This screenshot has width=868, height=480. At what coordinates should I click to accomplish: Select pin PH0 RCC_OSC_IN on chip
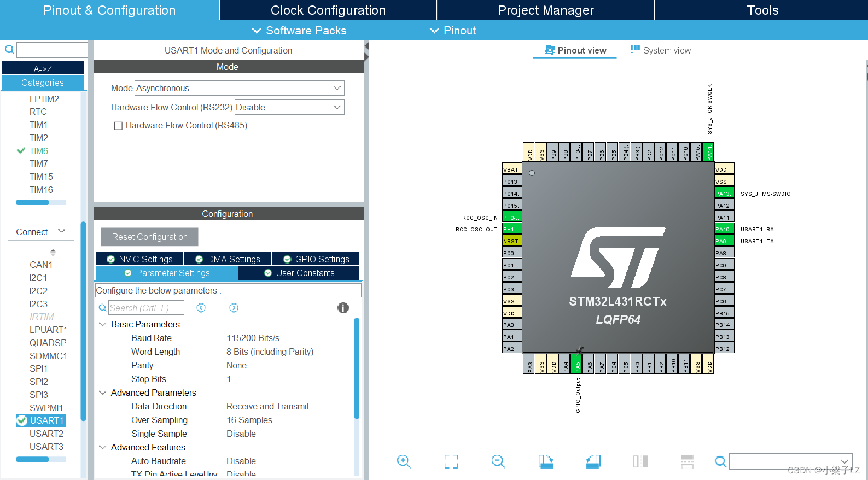click(512, 218)
